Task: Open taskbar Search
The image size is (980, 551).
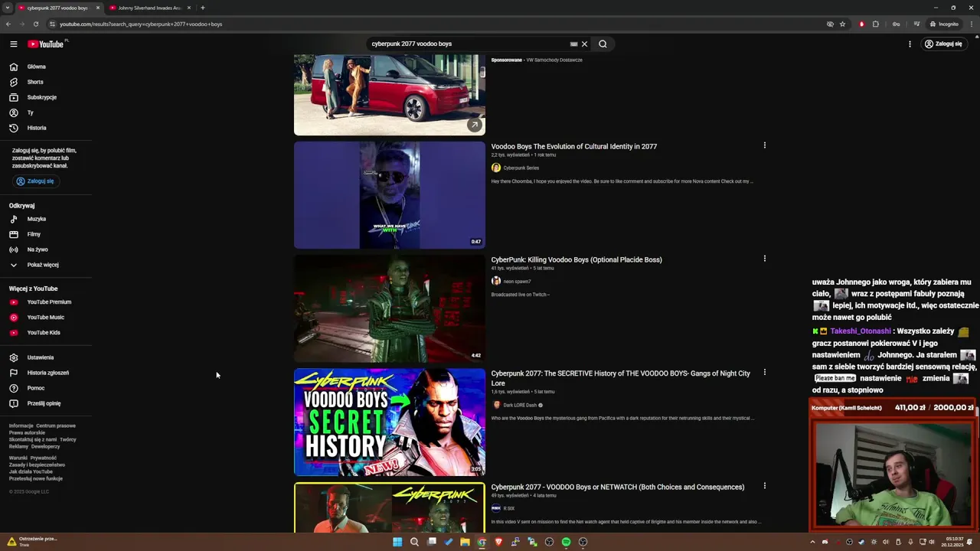Action: tap(414, 542)
